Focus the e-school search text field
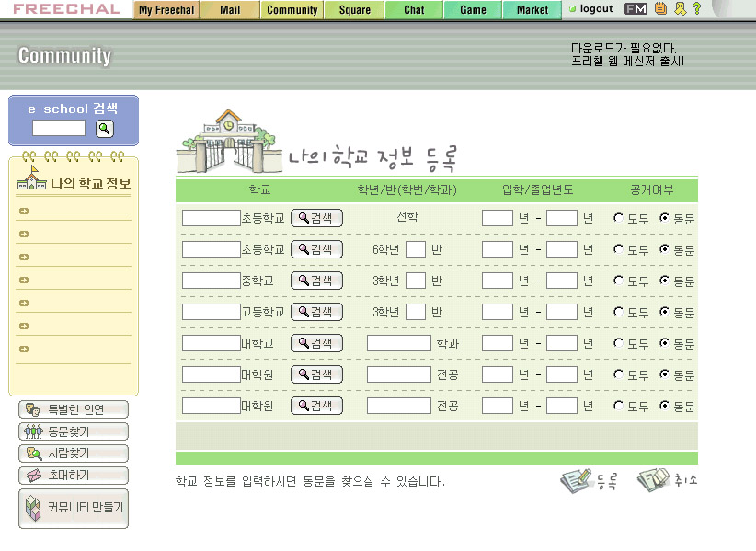 [x=59, y=128]
